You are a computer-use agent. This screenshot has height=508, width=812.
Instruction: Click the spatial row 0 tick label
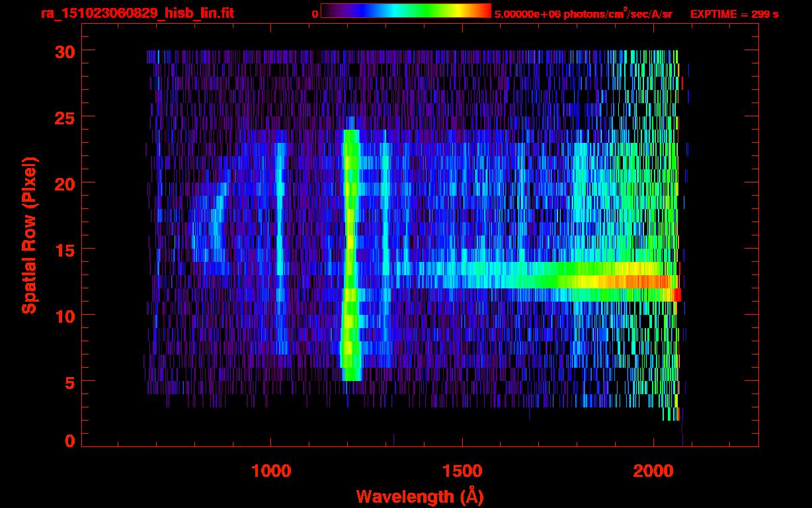[69, 441]
